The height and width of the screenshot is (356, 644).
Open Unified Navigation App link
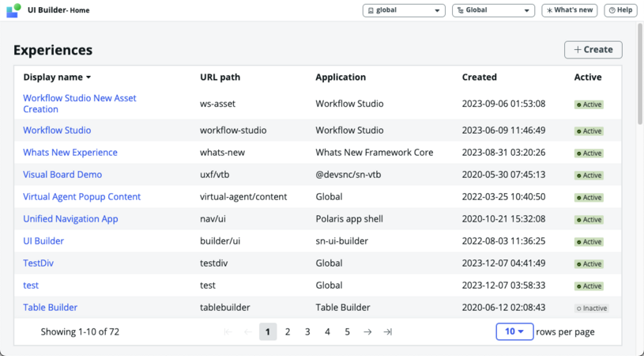coord(70,219)
